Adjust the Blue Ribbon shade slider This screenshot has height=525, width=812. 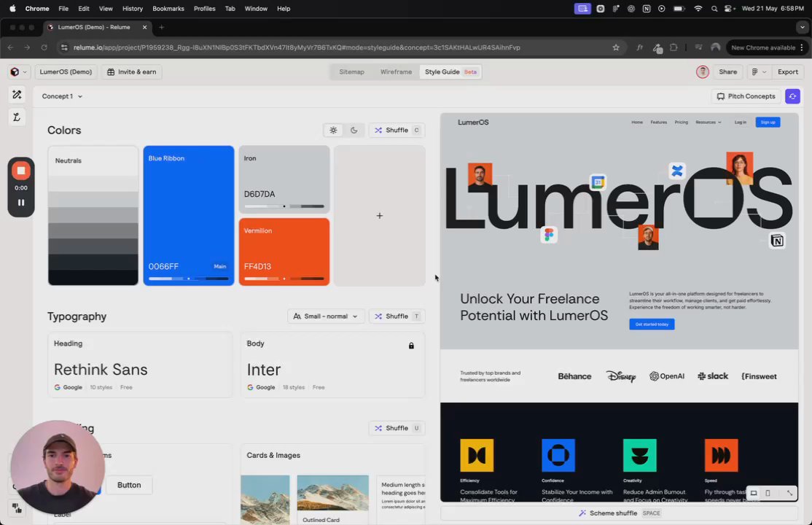click(x=189, y=279)
